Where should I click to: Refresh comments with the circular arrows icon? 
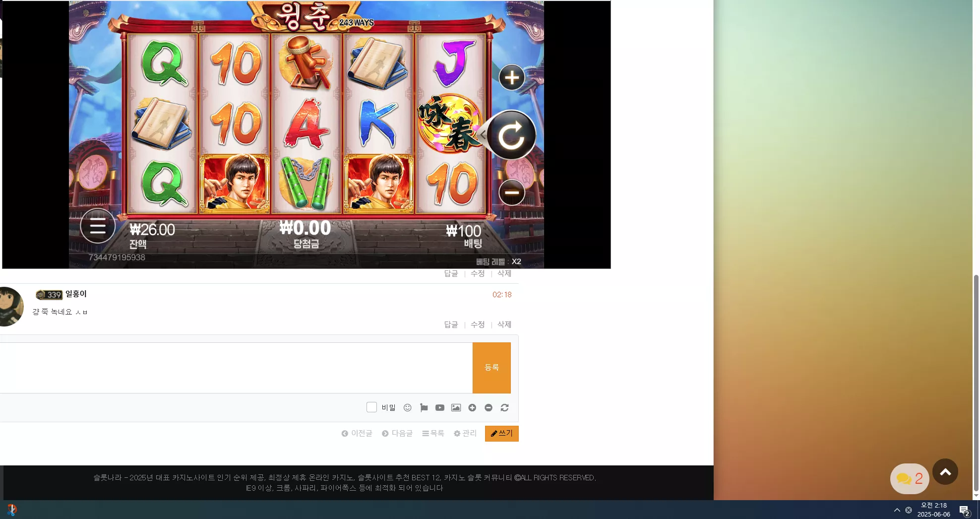click(x=505, y=408)
